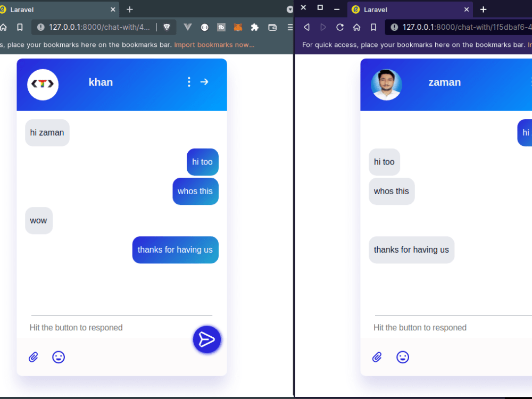Viewport: 532px width, 399px height.
Task: Click the round white extension icon beside Vue
Action: coord(205,27)
